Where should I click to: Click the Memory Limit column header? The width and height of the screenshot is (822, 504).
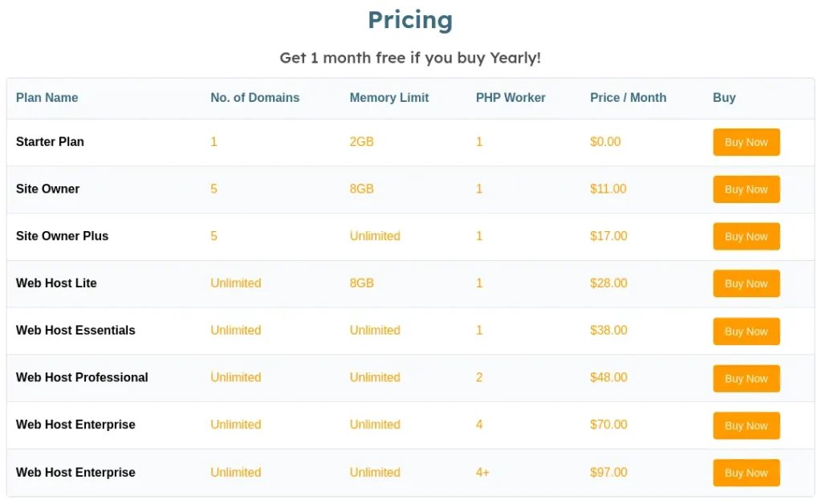pos(389,98)
